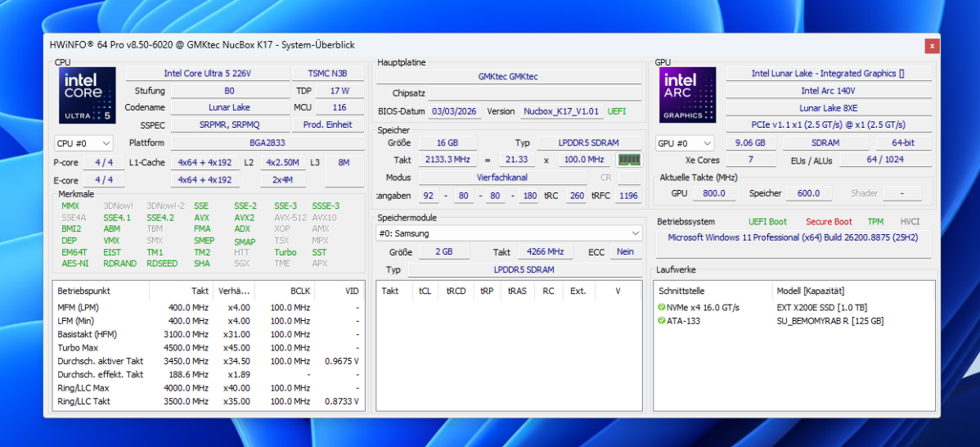Image resolution: width=980 pixels, height=447 pixels.
Task: Click the green memory module icon
Action: (x=629, y=160)
